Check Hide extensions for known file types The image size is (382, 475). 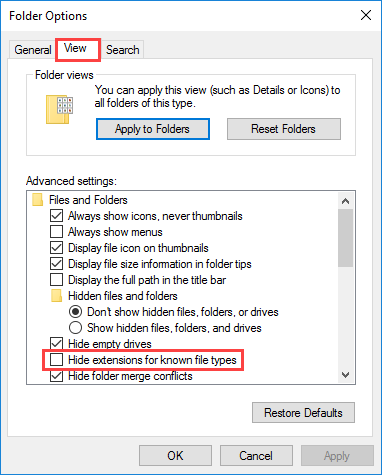pos(56,360)
